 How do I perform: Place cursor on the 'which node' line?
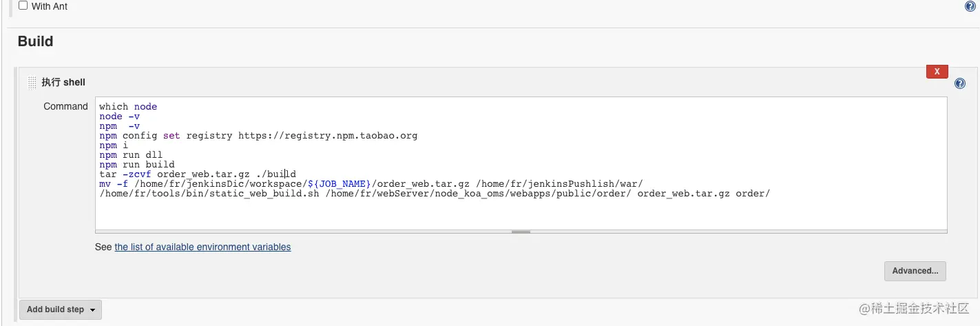pyautogui.click(x=128, y=107)
